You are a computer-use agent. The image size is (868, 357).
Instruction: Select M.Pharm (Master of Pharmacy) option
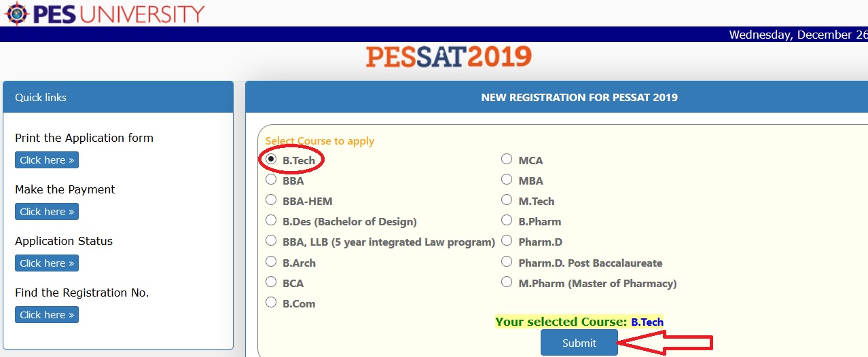pos(507,282)
